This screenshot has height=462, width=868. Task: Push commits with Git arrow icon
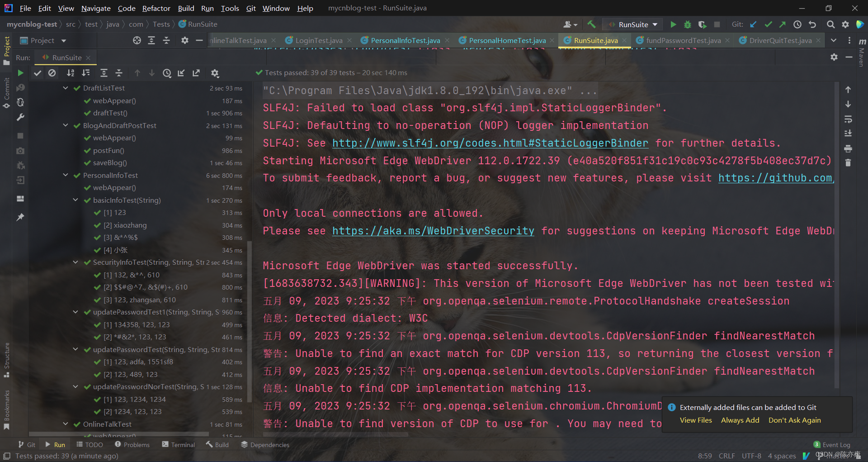(x=783, y=24)
